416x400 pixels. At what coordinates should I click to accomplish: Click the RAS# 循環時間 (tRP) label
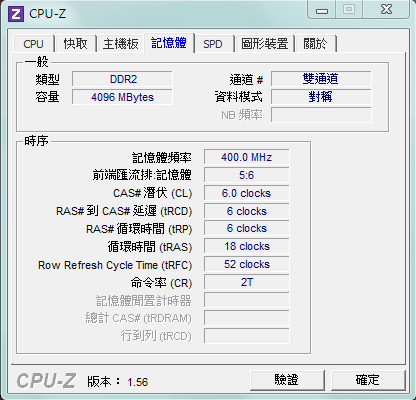click(x=139, y=229)
